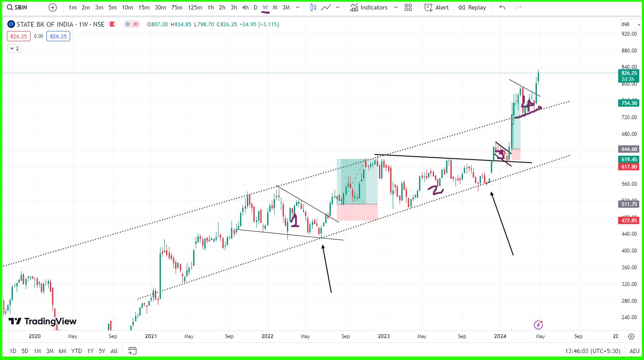Open the Indicators dialog
Screen dimensions: 644x360
point(369,7)
